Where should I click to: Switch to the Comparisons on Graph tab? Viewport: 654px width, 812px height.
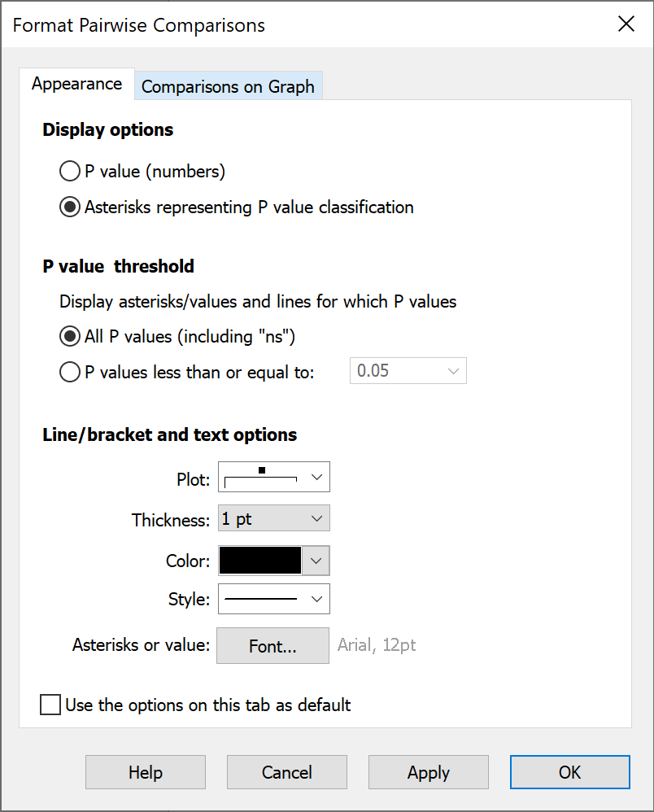pyautogui.click(x=228, y=86)
